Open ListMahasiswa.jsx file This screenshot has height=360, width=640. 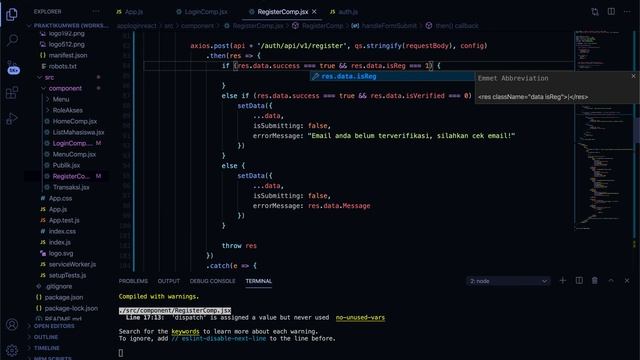[x=78, y=132]
